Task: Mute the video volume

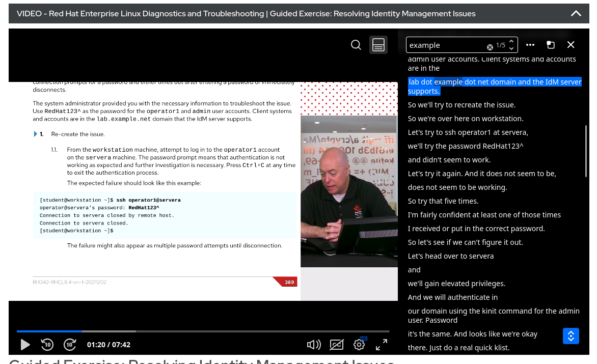Action: [314, 345]
